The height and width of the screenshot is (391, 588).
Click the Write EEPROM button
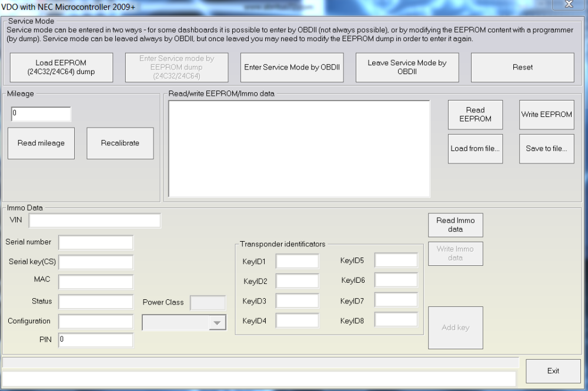point(546,115)
